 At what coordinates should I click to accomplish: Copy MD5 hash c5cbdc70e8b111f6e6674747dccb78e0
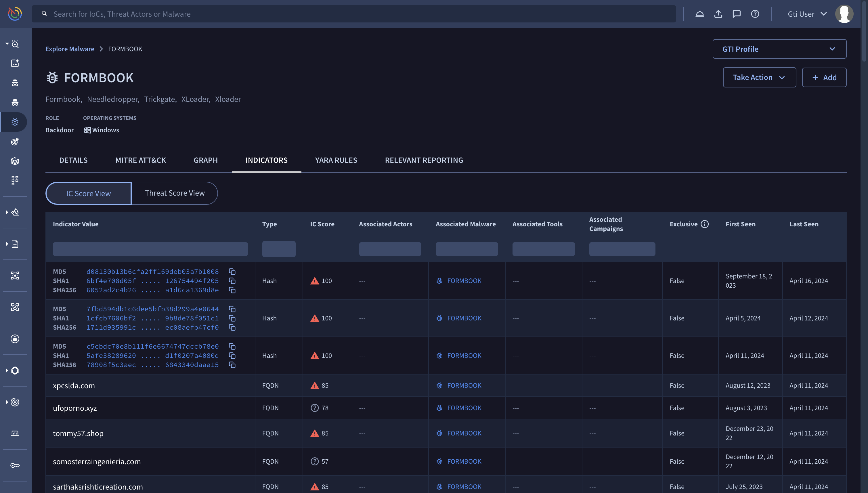[x=232, y=346]
